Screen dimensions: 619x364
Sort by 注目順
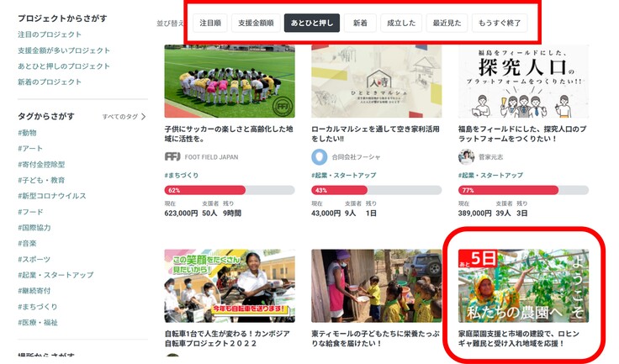click(210, 23)
